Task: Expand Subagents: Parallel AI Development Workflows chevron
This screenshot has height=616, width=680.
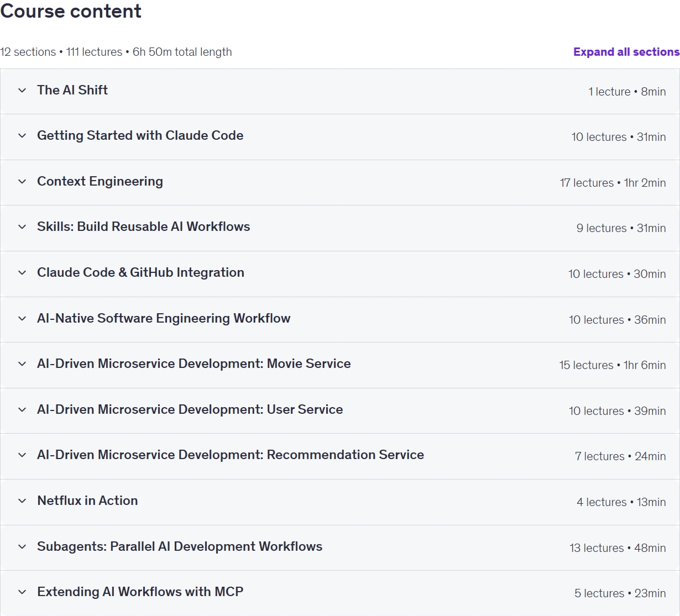Action: point(22,547)
